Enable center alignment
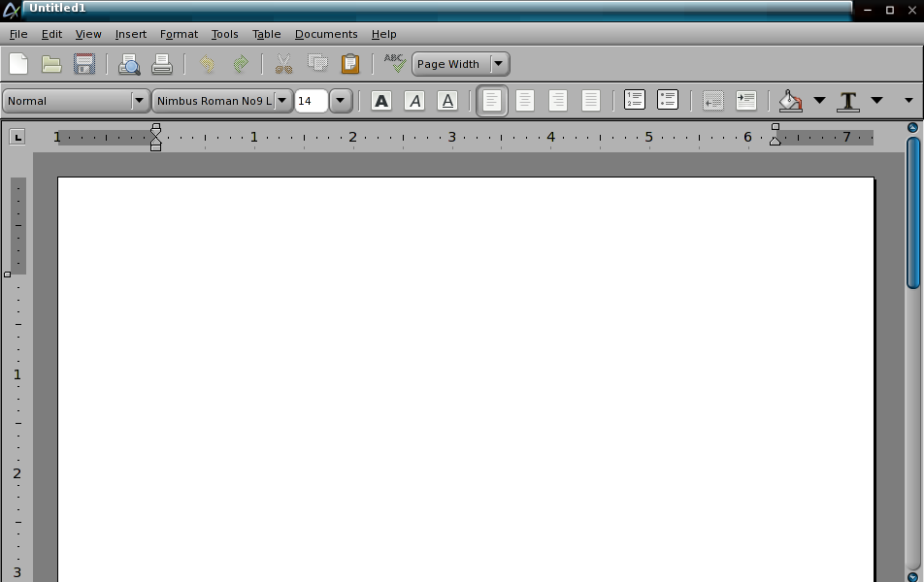The width and height of the screenshot is (924, 582). point(525,100)
